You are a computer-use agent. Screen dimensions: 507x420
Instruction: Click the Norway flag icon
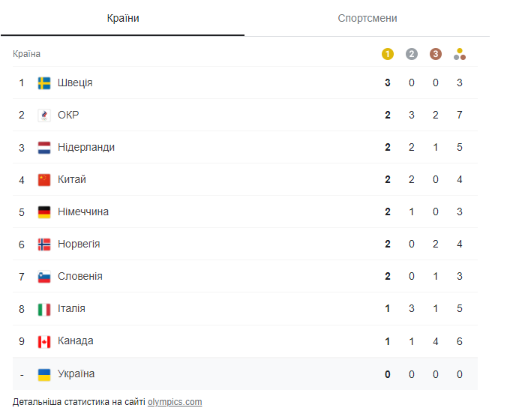(44, 244)
